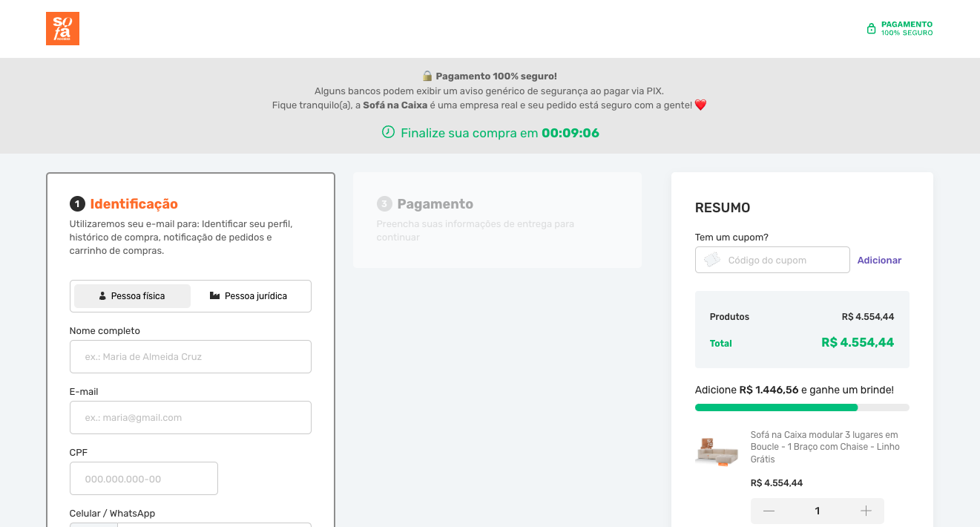This screenshot has height=527, width=980.
Task: Increase quantity with the plus icon
Action: (866, 511)
